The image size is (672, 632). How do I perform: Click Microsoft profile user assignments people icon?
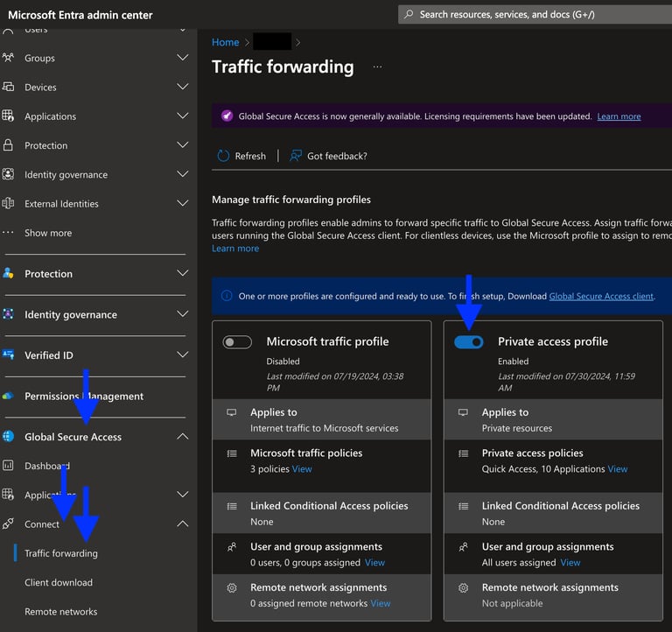click(x=232, y=547)
